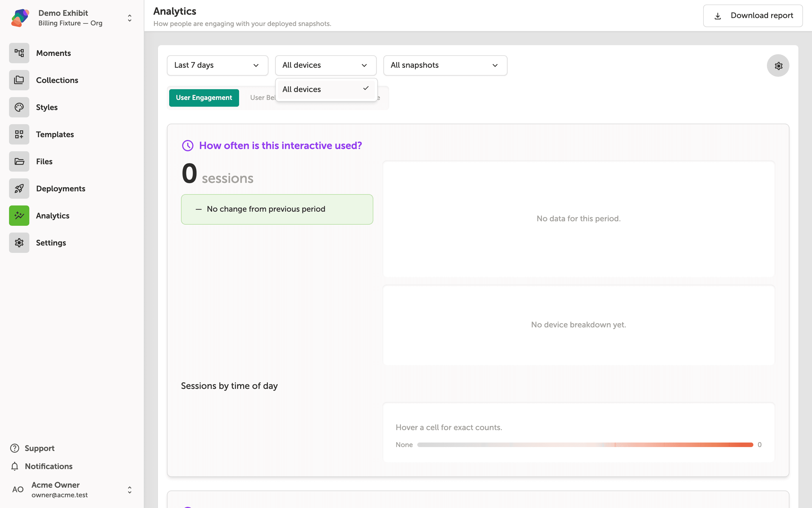Click the AO avatar initials

point(18,490)
